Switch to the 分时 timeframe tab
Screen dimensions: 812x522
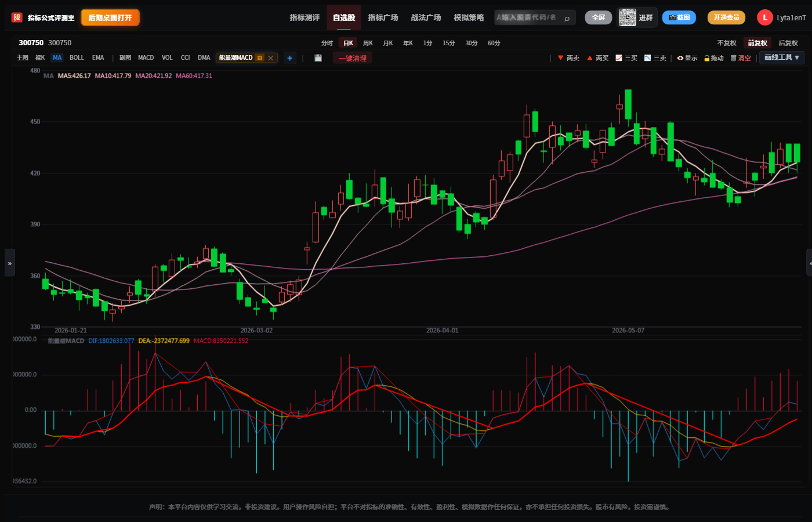coord(327,43)
